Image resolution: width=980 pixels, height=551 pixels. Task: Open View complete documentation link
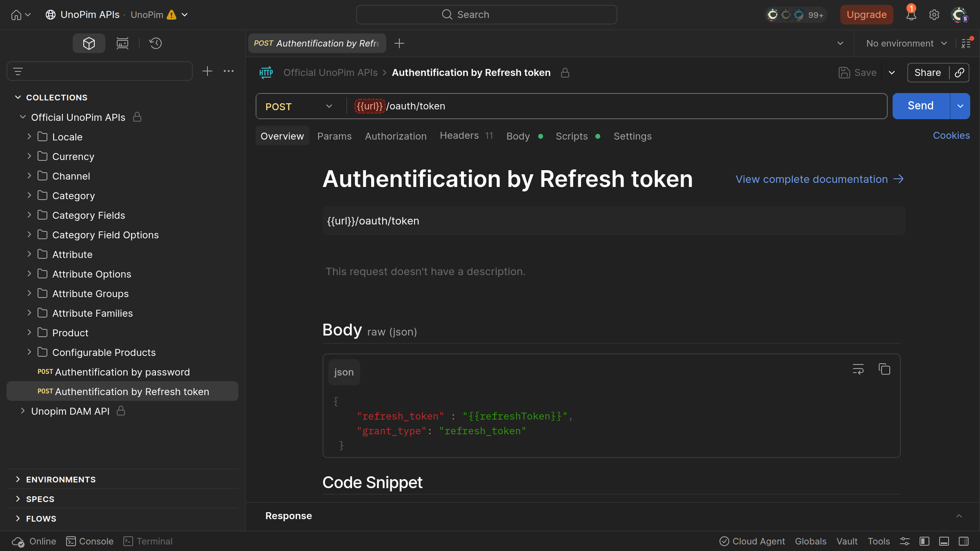[820, 179]
